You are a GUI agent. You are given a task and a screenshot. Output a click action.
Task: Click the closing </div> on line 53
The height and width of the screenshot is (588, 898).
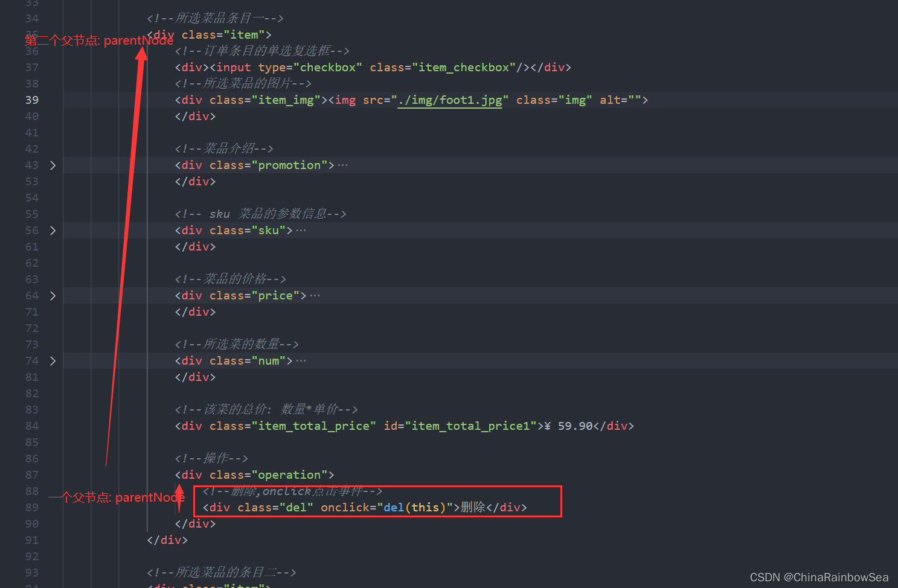(x=195, y=182)
